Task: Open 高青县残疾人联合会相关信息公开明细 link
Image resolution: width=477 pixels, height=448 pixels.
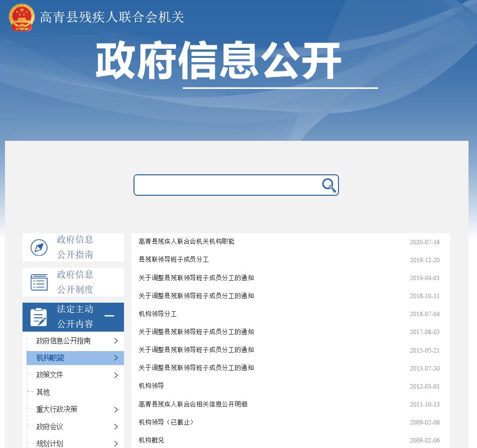Action: pyautogui.click(x=192, y=404)
